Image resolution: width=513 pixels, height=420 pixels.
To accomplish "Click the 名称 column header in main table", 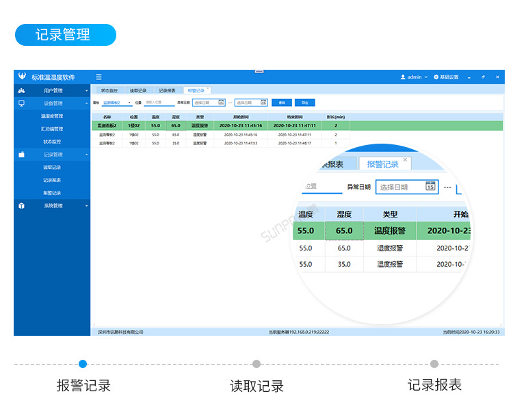I will coord(107,117).
